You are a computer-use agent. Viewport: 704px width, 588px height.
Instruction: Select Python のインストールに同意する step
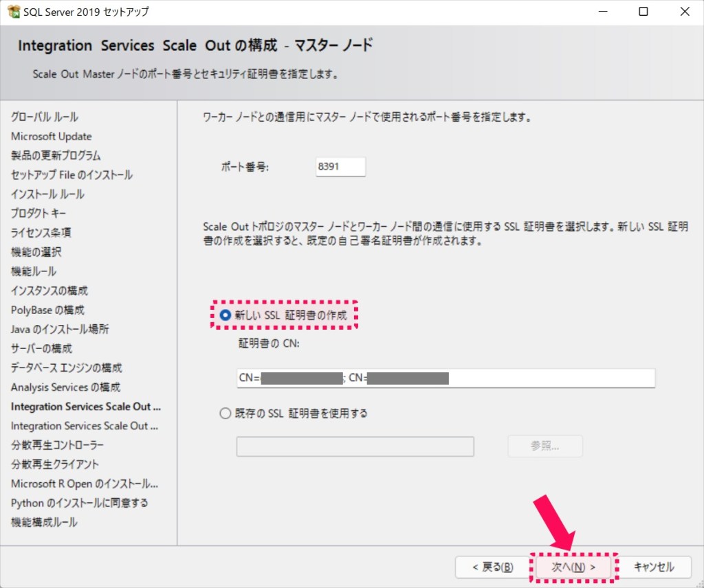coord(80,503)
